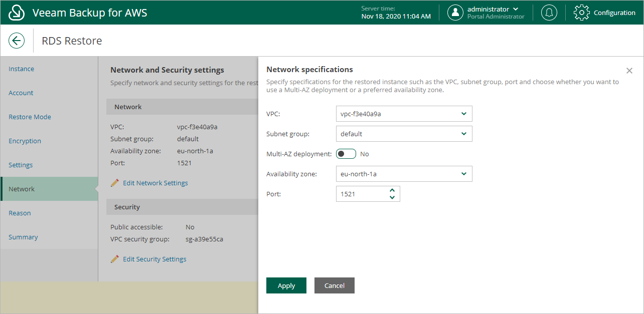Click the RDS Restore page title

pyautogui.click(x=72, y=41)
